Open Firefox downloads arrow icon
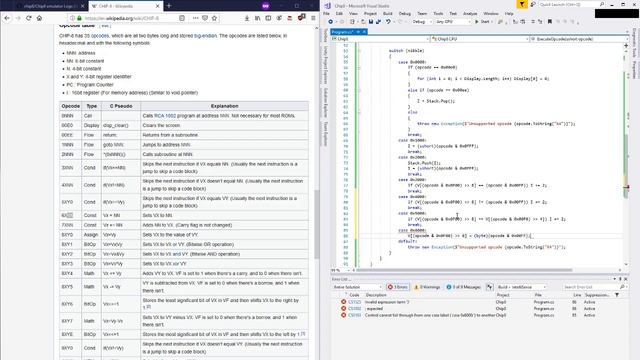The height and width of the screenshot is (360, 640). (247, 18)
